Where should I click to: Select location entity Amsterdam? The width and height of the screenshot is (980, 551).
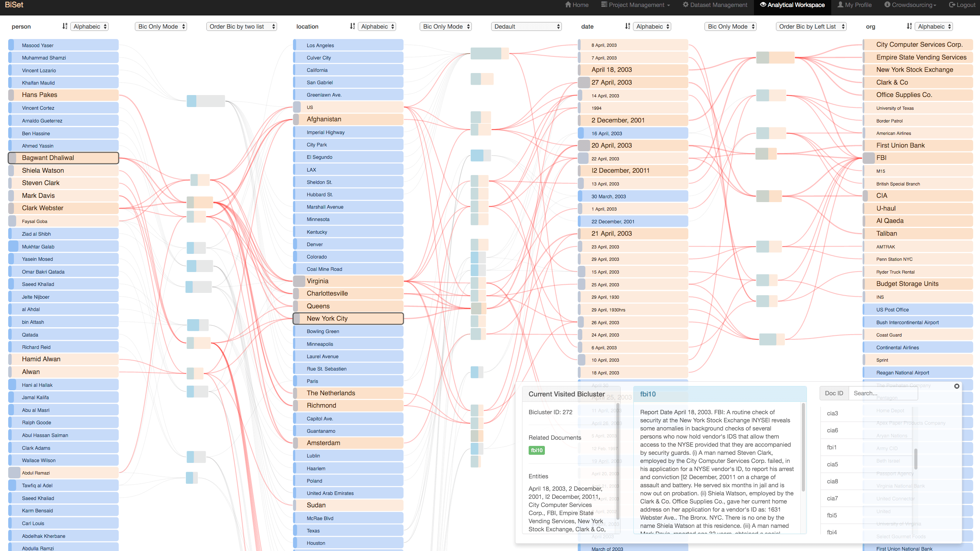coord(348,443)
